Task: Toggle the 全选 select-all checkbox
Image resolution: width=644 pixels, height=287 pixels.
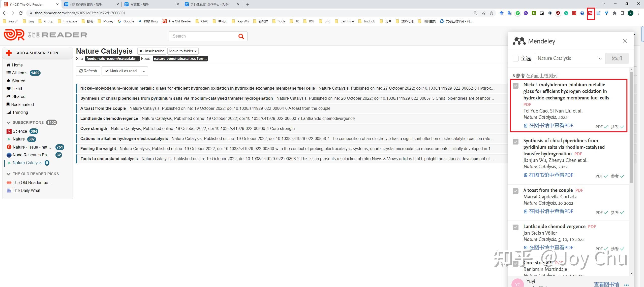Action: [x=515, y=58]
